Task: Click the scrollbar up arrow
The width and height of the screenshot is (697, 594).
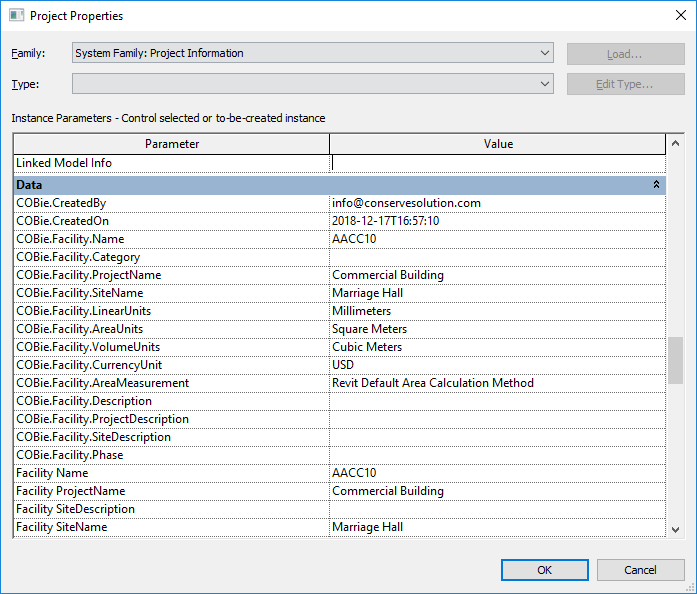Action: tap(675, 145)
